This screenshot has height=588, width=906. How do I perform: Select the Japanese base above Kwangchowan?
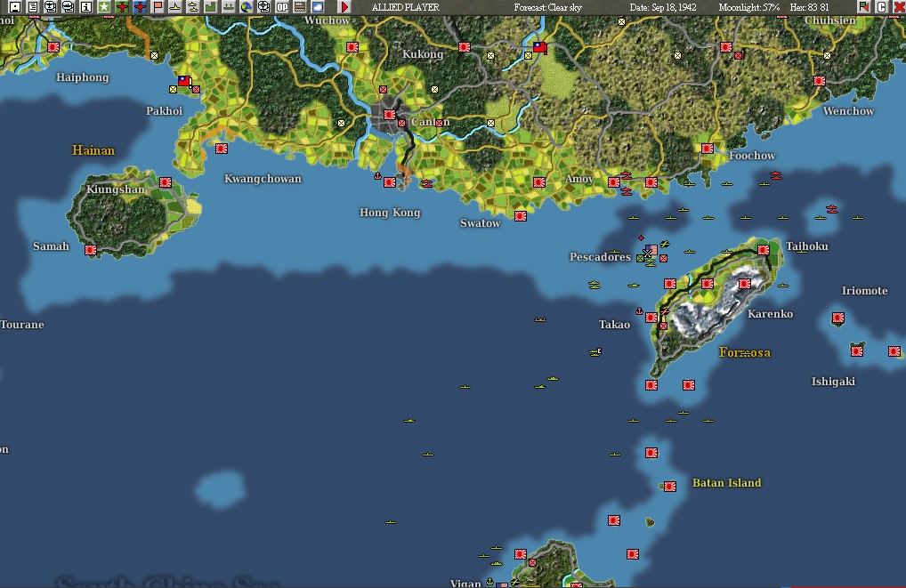222,149
